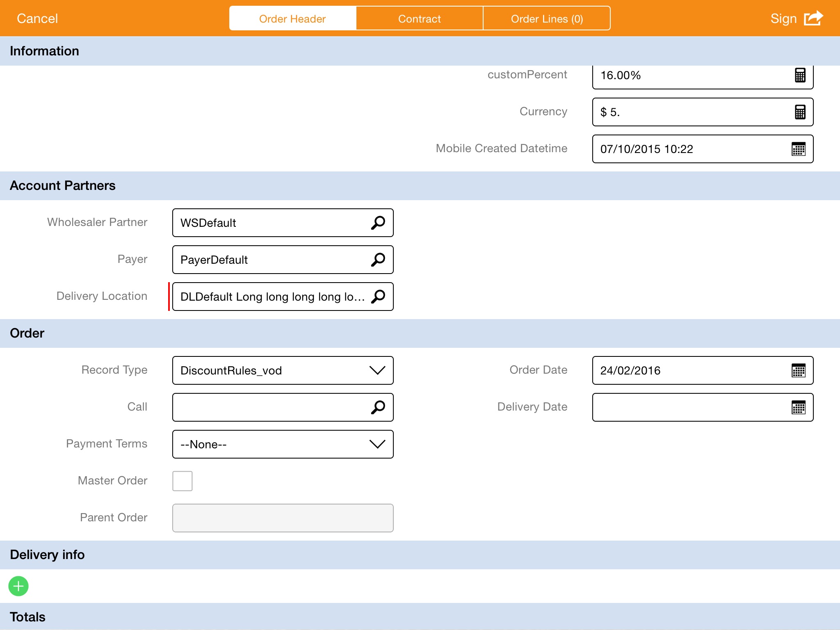Pick Order Date using calendar icon
The image size is (840, 630).
click(798, 370)
